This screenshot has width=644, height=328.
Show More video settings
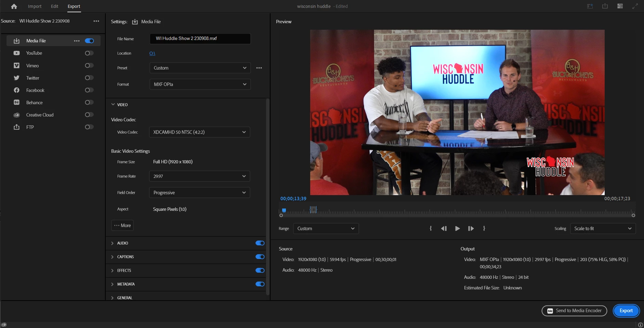[x=122, y=225]
